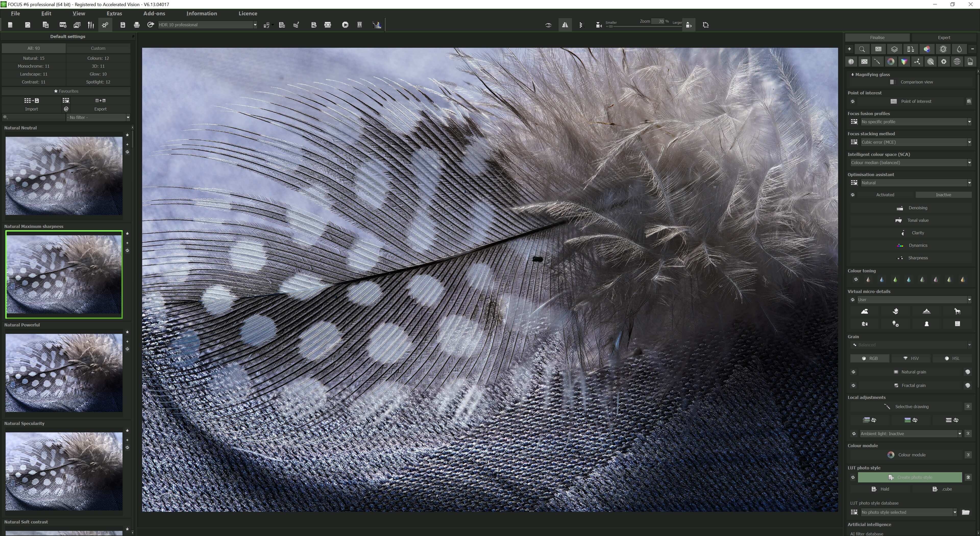Select the HSV grain mode
The image size is (980, 536).
coord(911,358)
